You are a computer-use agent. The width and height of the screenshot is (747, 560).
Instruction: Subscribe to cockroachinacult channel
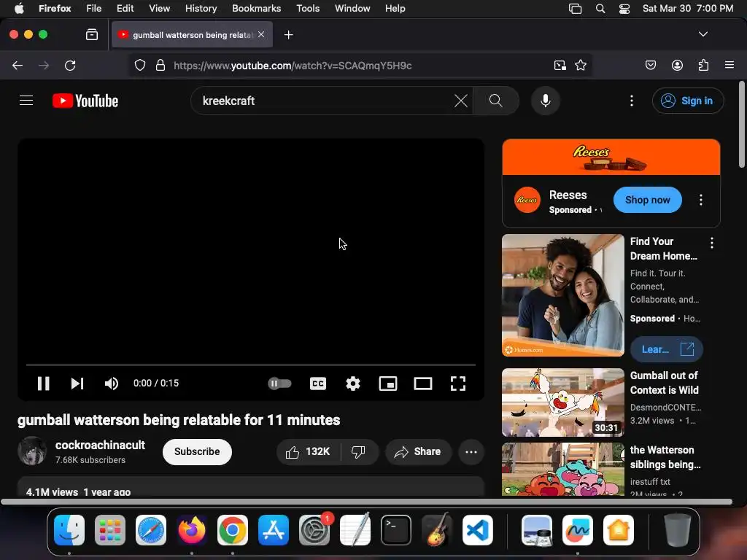click(x=197, y=451)
